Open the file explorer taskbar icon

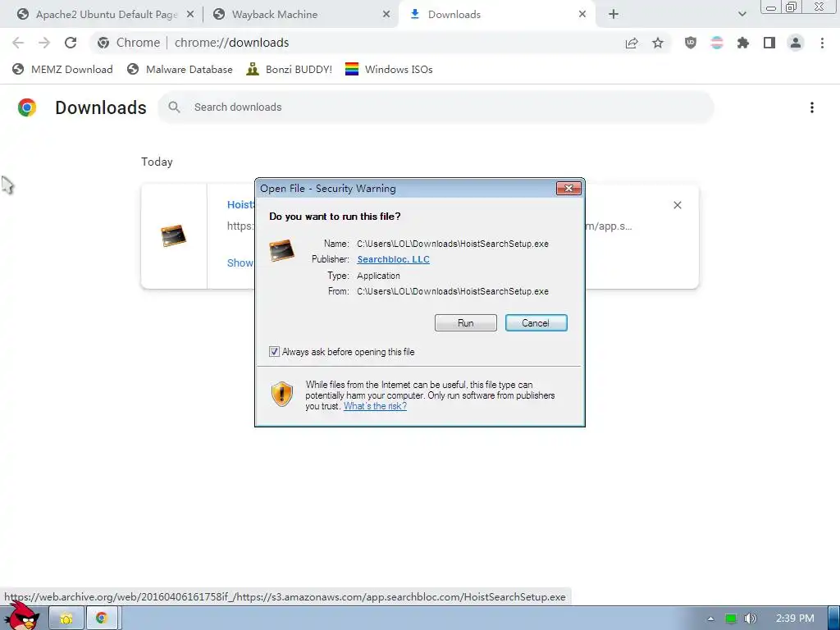(66, 619)
